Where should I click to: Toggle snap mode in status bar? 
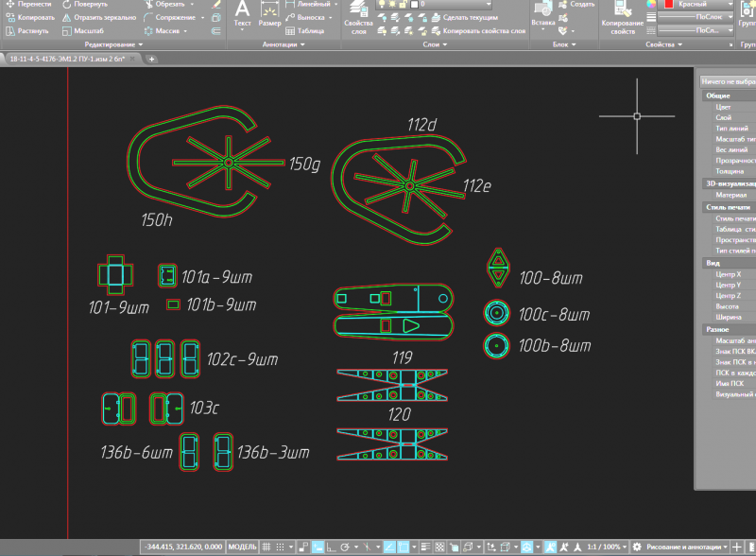[280, 547]
